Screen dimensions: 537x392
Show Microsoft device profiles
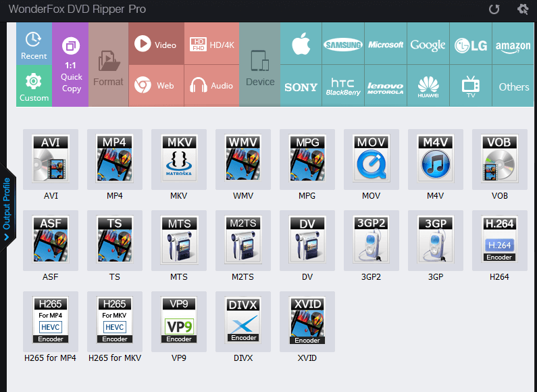pos(386,43)
